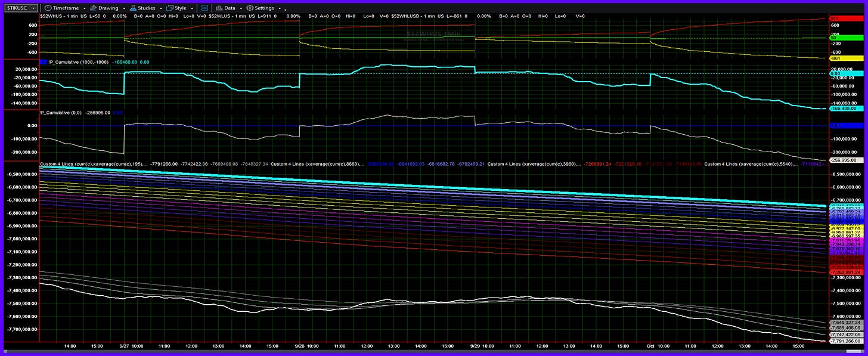Click the Timeframe clock icon

(x=47, y=8)
